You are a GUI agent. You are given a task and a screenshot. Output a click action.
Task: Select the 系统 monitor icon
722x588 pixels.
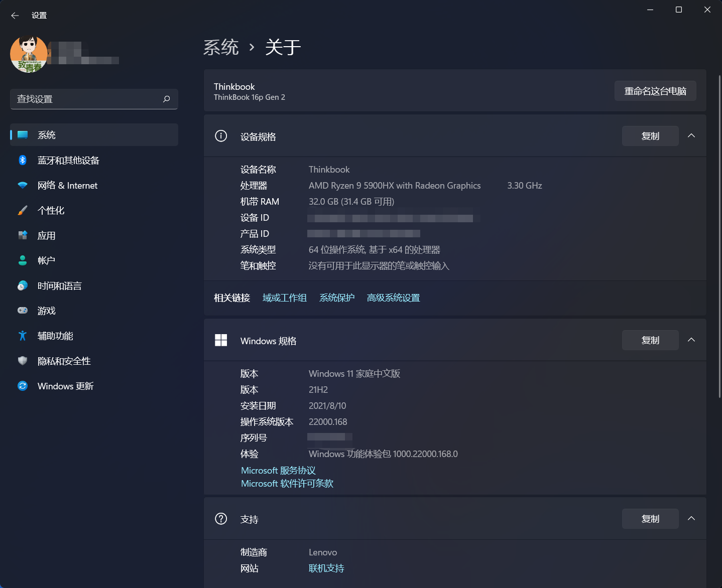(23, 135)
